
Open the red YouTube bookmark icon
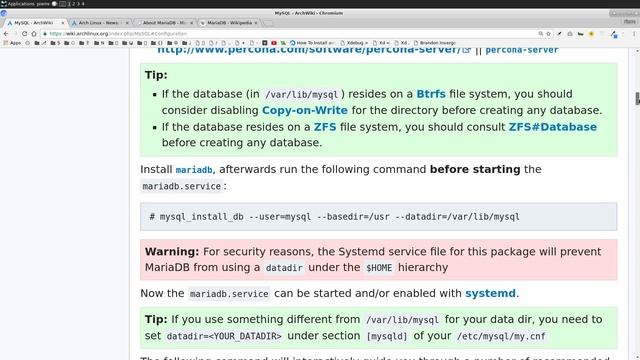274,43
